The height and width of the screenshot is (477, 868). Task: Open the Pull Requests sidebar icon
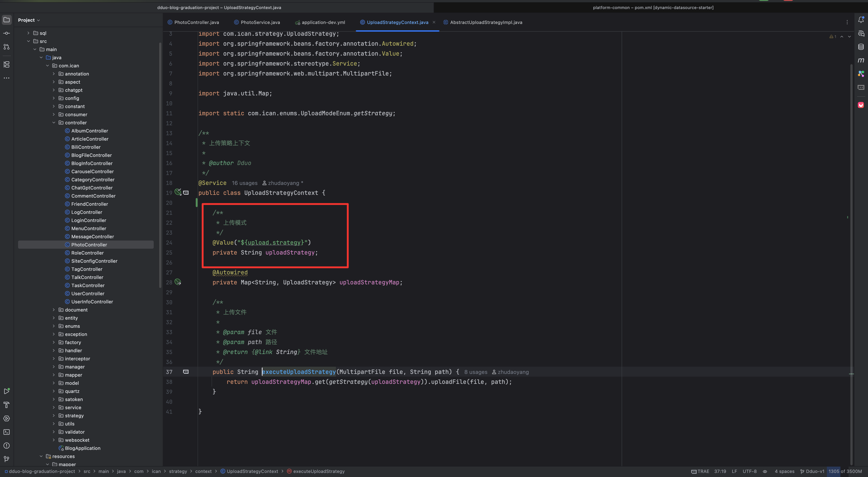[x=6, y=47]
